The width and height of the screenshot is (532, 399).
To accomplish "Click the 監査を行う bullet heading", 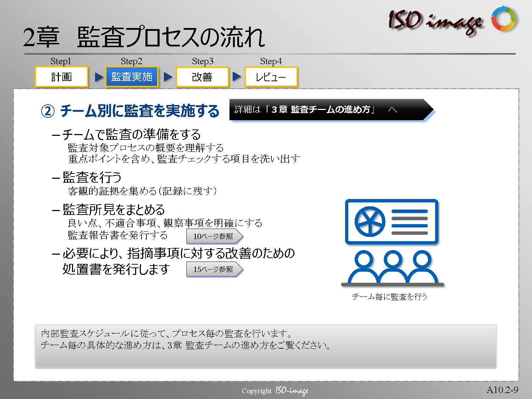I will (92, 177).
